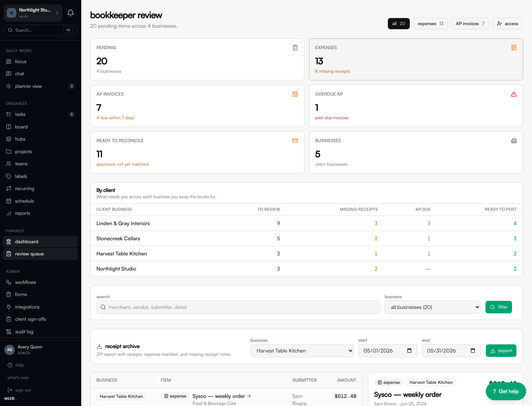Click the 8 missing receipts text
The width and height of the screenshot is (532, 406).
(332, 71)
